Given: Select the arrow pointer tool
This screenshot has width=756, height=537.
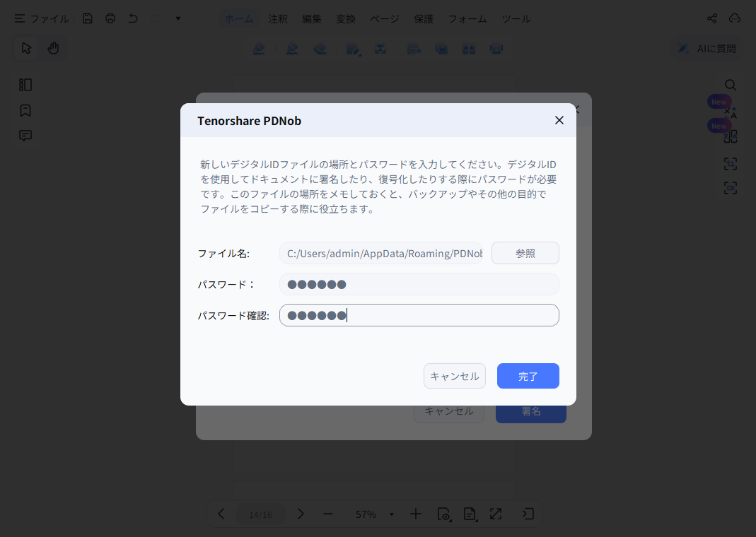Looking at the screenshot, I should 26,48.
